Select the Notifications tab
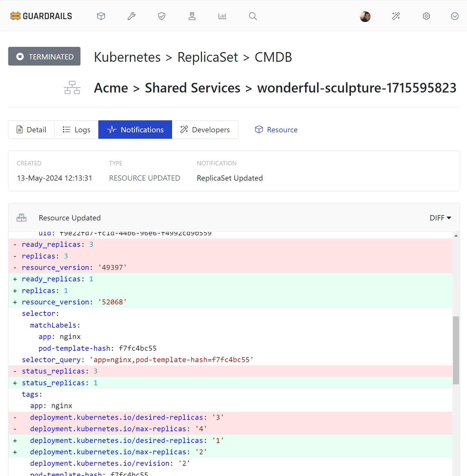This screenshot has height=476, width=467. click(135, 129)
